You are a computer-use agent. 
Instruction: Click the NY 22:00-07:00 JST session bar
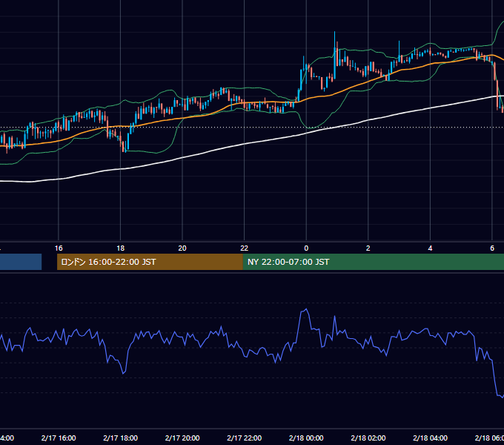coord(373,262)
